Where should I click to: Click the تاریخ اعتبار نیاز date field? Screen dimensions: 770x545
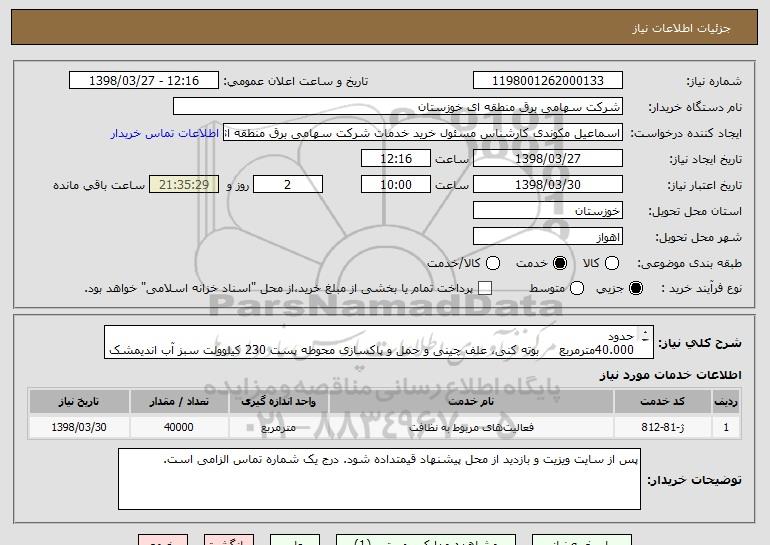tap(547, 185)
